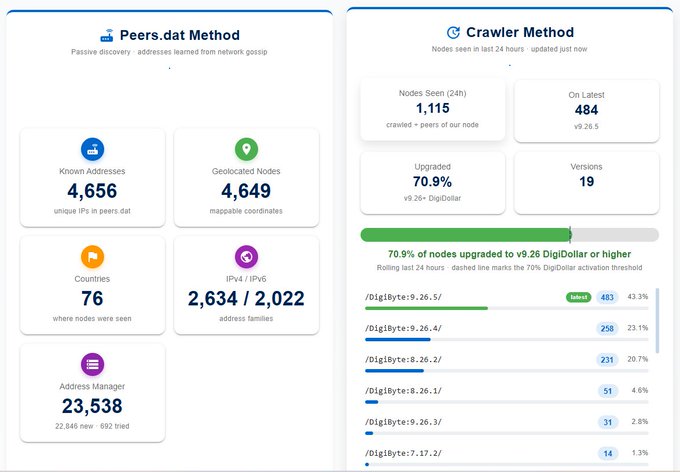
Task: Click the 31 count badge for 9.26.3
Action: point(608,422)
